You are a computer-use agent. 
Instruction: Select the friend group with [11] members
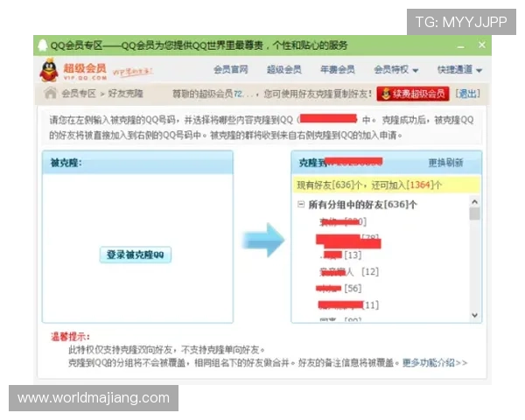point(348,304)
